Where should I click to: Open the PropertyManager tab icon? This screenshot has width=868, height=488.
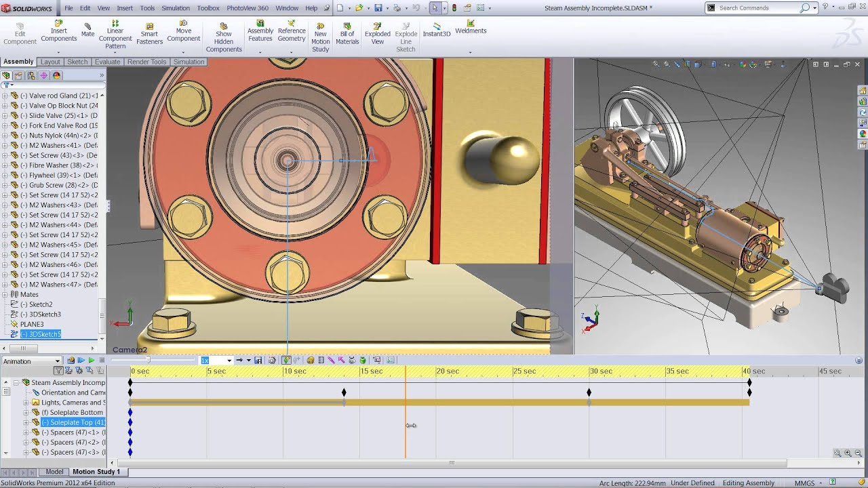(18, 75)
